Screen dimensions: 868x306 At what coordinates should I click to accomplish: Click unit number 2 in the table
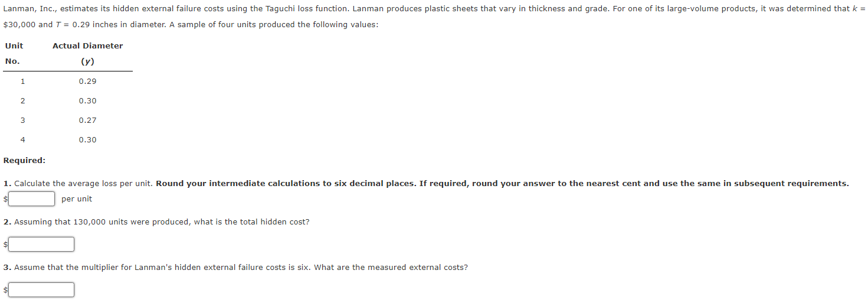coord(22,101)
